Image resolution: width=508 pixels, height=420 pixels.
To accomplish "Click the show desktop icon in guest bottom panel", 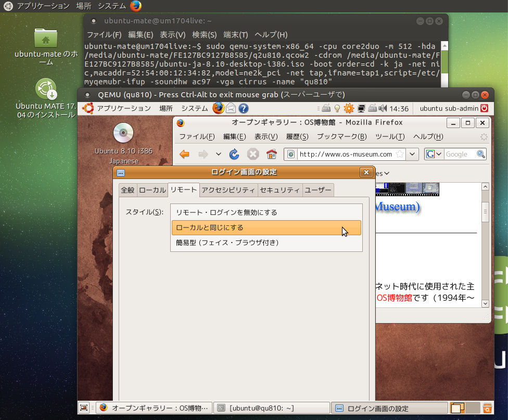I will (84, 408).
